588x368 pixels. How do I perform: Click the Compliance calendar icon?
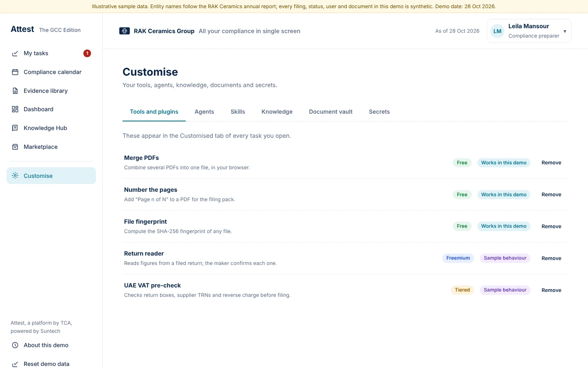[x=15, y=72]
